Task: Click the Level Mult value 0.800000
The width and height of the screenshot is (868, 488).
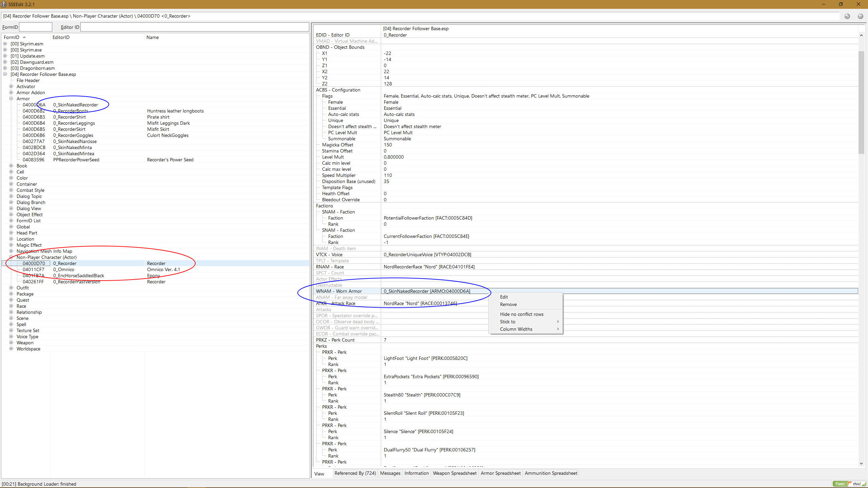Action: 394,157
